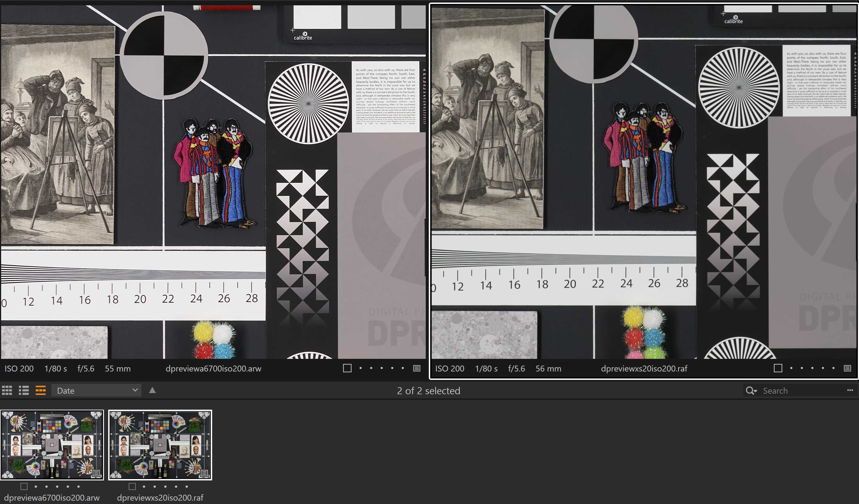Click adjustments badge on a6700 thumbnail
The width and height of the screenshot is (859, 504).
pos(96,473)
